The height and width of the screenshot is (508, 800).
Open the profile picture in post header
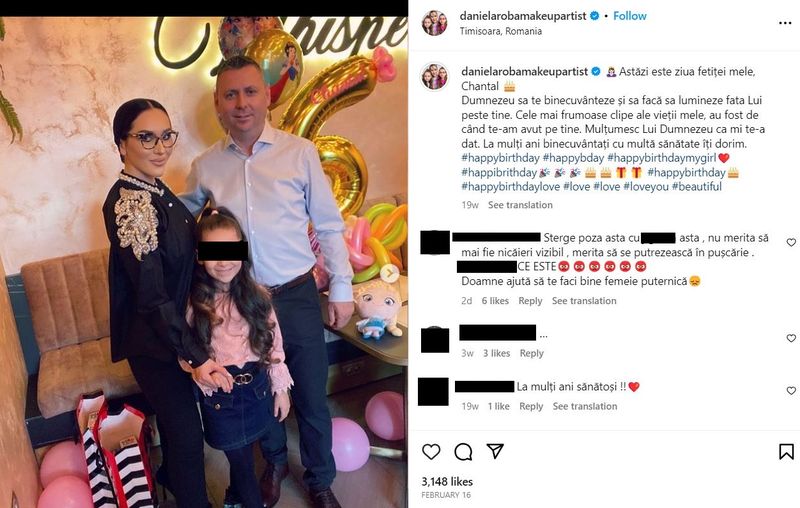click(x=434, y=23)
